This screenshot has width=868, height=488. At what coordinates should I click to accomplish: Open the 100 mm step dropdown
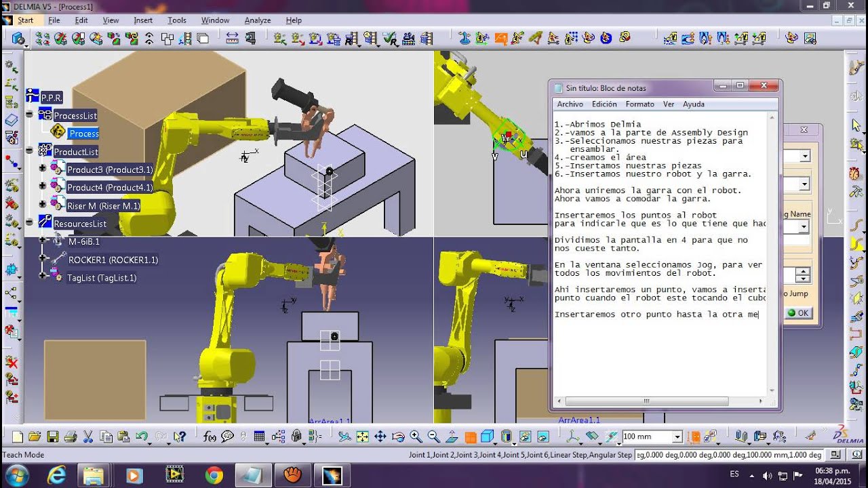(x=677, y=436)
